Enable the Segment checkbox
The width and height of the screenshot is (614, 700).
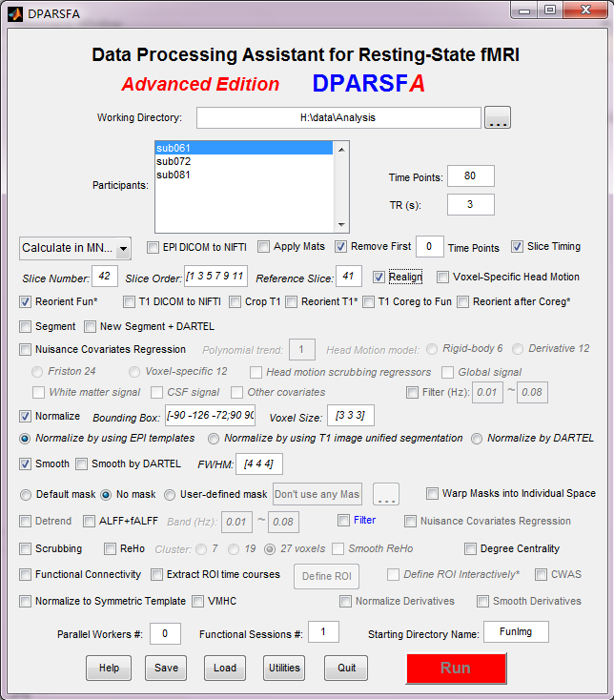(x=25, y=327)
